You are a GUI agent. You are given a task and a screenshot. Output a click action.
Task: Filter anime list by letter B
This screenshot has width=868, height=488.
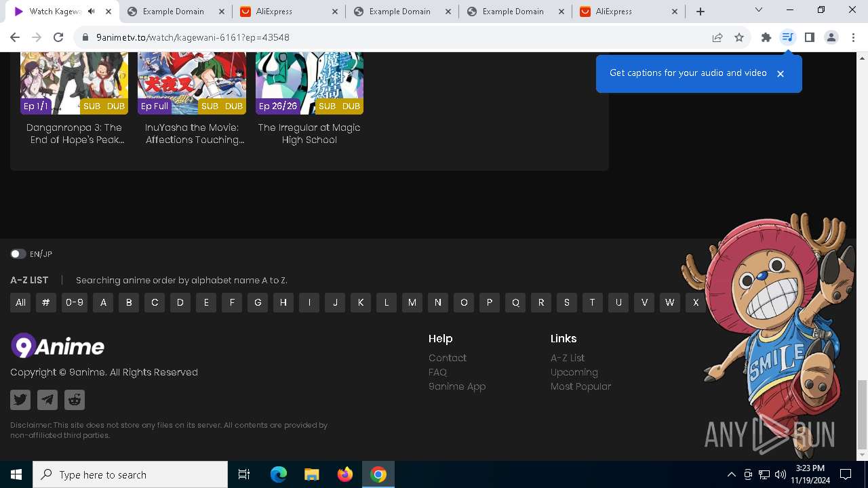tap(129, 302)
